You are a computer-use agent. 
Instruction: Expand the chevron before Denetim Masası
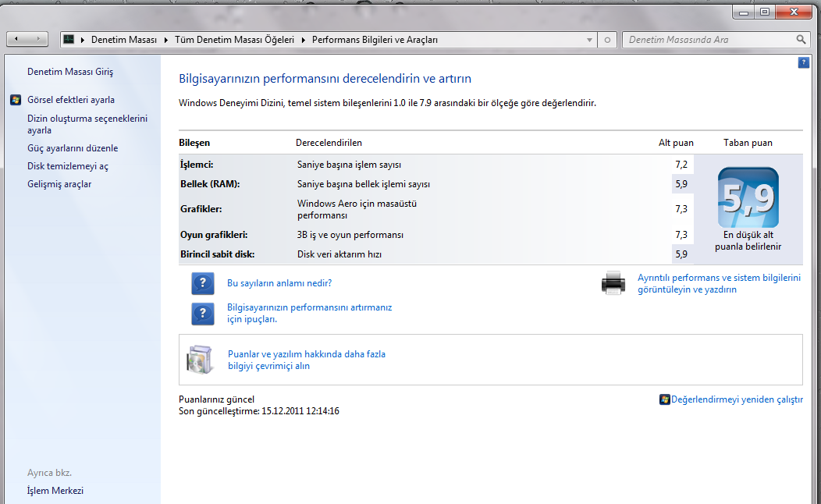[82, 40]
